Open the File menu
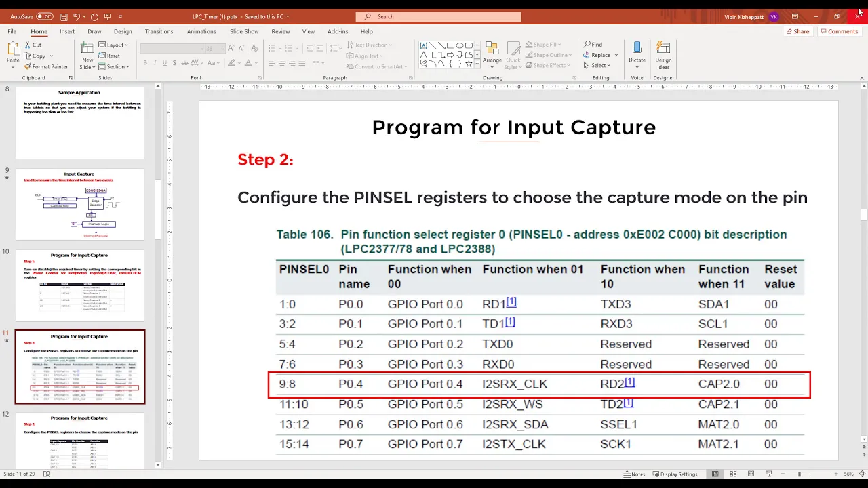 coord(12,31)
